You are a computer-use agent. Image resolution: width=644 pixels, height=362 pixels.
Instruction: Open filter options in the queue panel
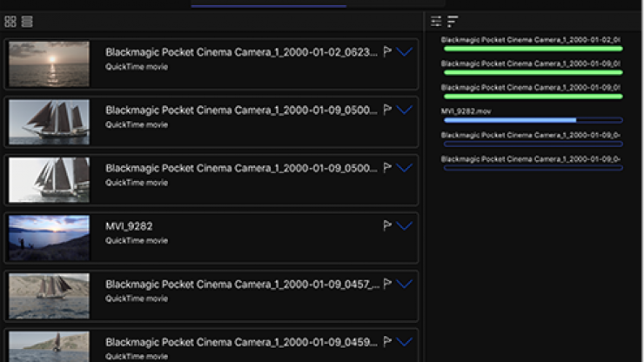[x=436, y=21]
